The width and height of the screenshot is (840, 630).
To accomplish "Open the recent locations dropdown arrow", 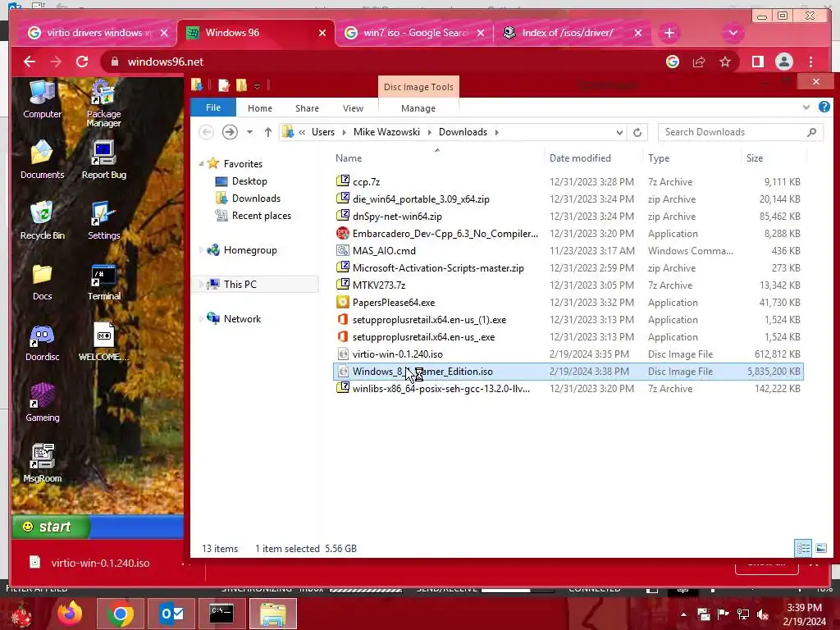I will click(x=249, y=132).
